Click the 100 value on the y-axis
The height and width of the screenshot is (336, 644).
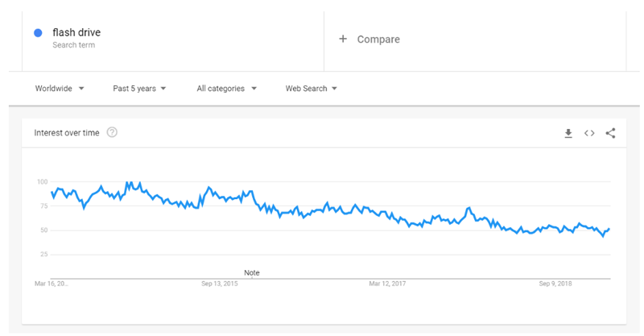coord(43,182)
